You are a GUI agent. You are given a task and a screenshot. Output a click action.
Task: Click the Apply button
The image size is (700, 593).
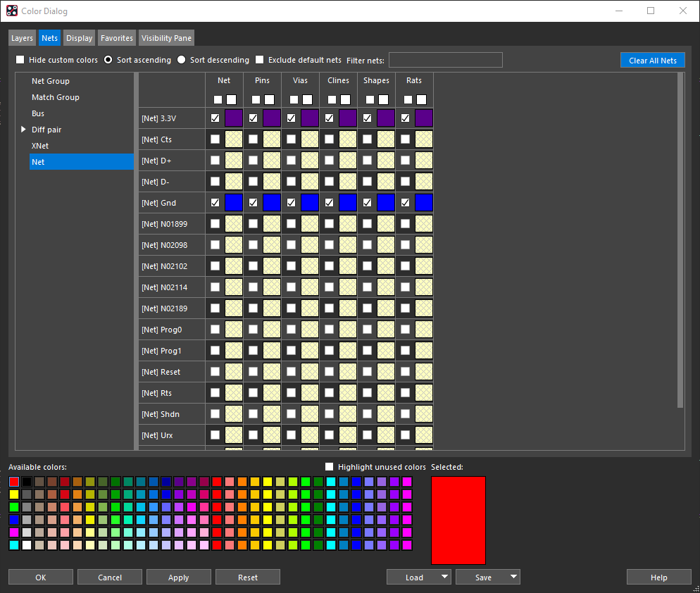(x=179, y=577)
